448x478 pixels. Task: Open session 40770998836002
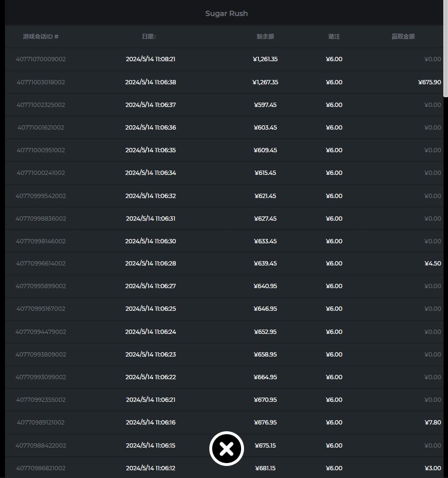pyautogui.click(x=41, y=219)
